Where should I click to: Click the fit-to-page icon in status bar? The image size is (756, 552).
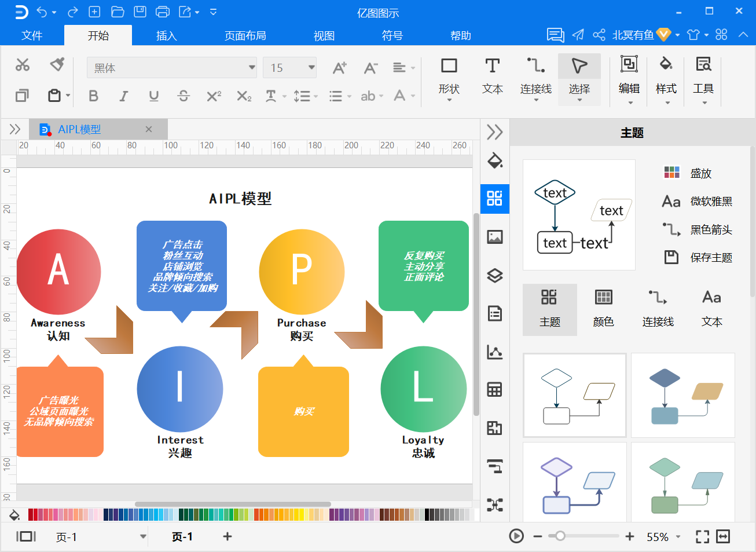702,537
